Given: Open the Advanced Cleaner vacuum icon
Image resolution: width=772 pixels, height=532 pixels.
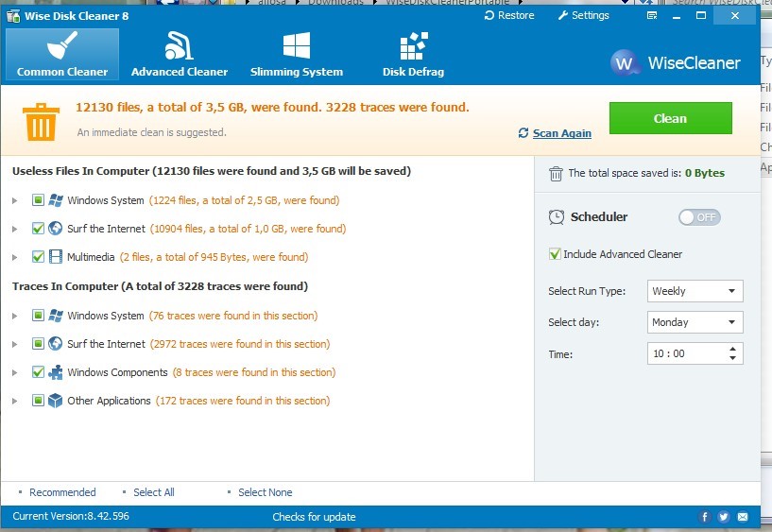Looking at the screenshot, I should [179, 46].
